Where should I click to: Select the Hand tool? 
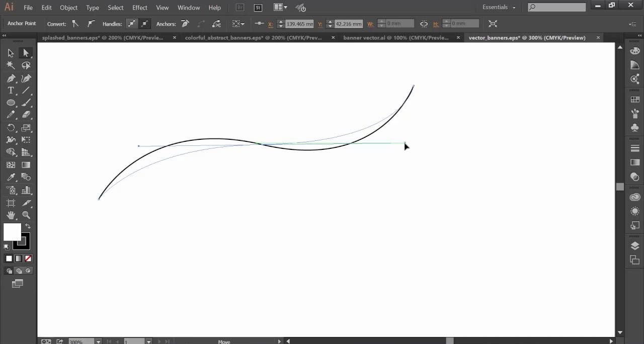click(11, 215)
